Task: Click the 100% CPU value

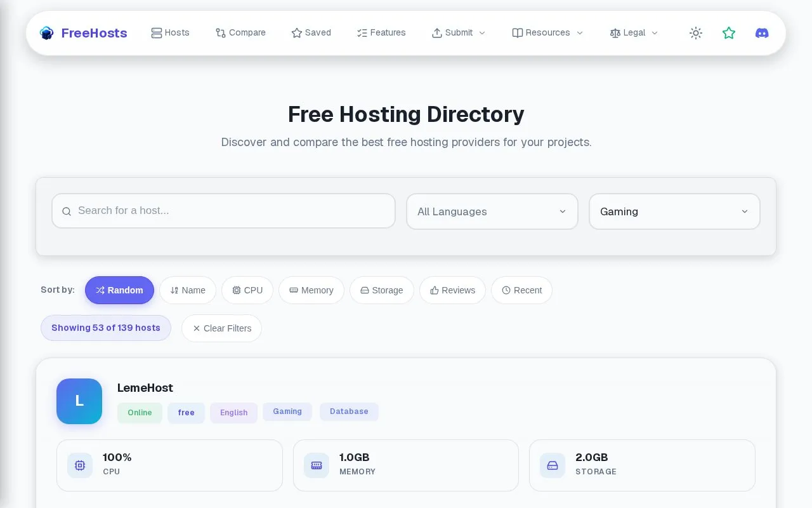Action: point(117,457)
